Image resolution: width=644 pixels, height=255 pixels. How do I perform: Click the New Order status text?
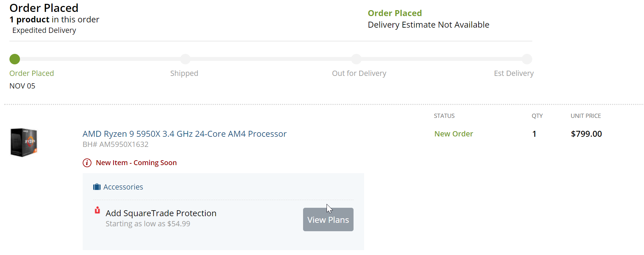click(x=454, y=134)
